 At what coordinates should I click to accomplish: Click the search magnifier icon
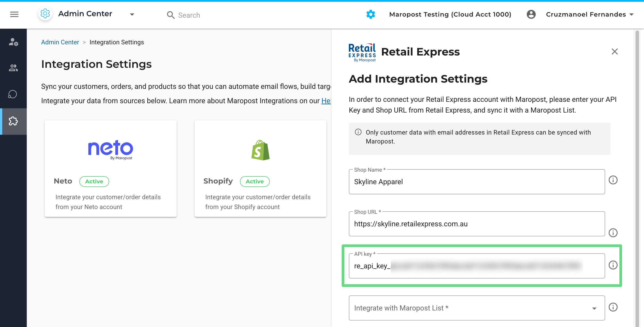(x=171, y=15)
